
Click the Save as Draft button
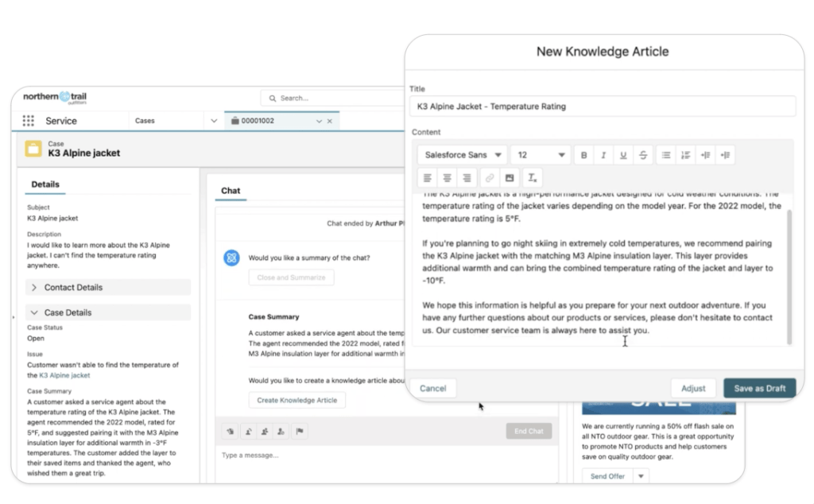[759, 388]
